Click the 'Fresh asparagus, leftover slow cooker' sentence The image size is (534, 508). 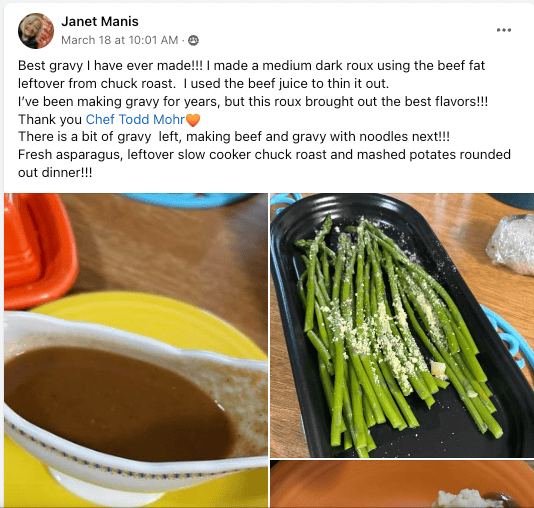click(264, 163)
